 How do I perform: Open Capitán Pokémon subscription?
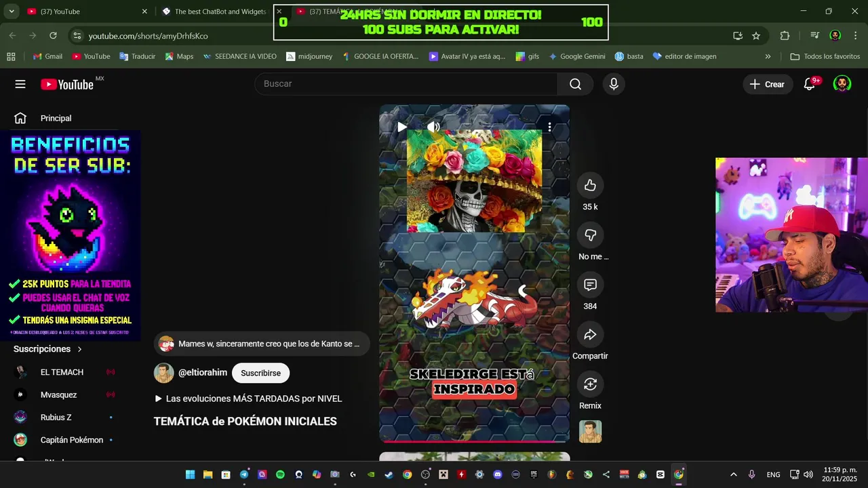(x=71, y=440)
